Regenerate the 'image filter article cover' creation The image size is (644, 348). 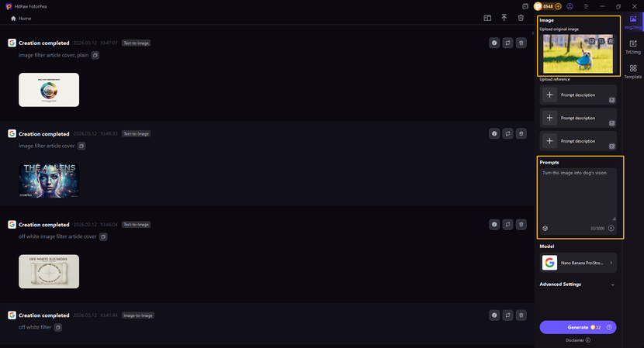click(x=507, y=134)
